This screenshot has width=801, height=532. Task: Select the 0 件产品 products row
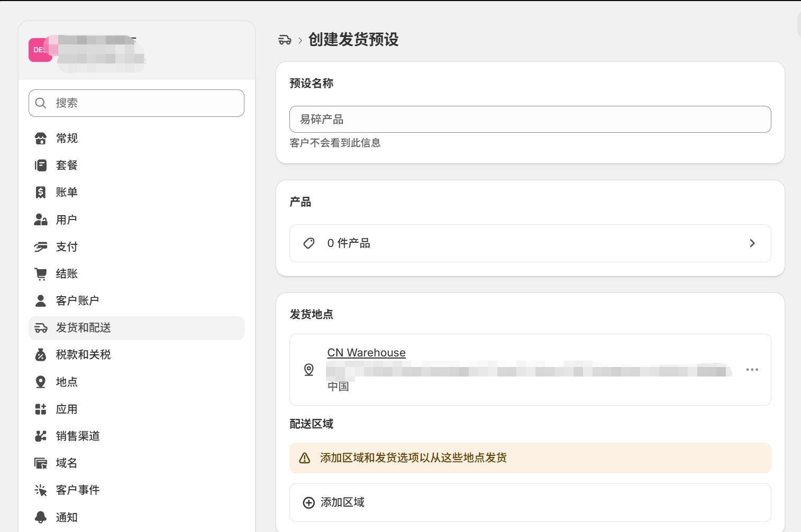(530, 243)
